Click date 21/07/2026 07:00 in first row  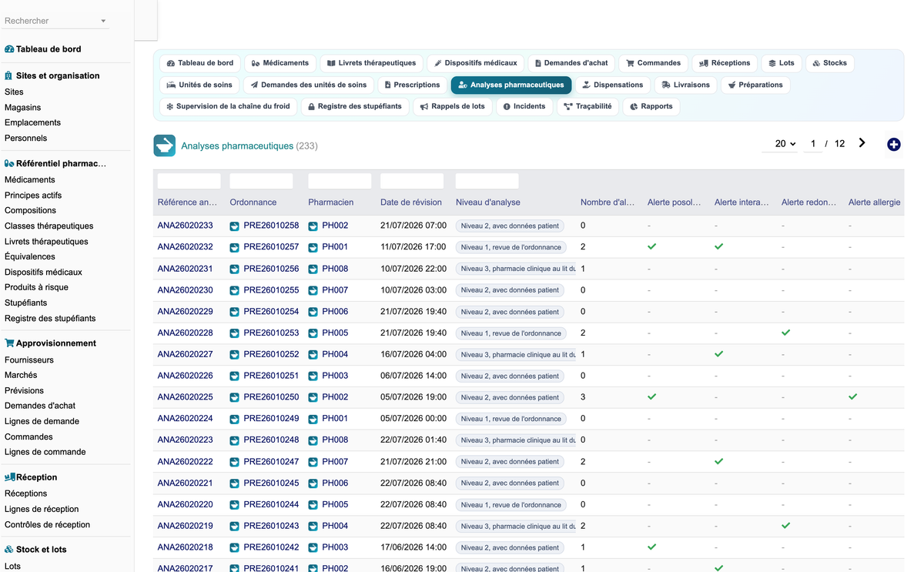413,226
